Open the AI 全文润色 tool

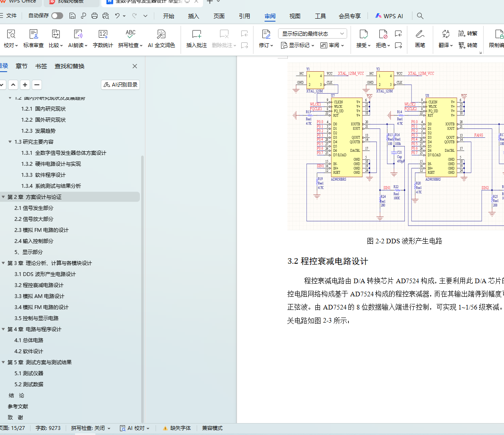coord(161,34)
